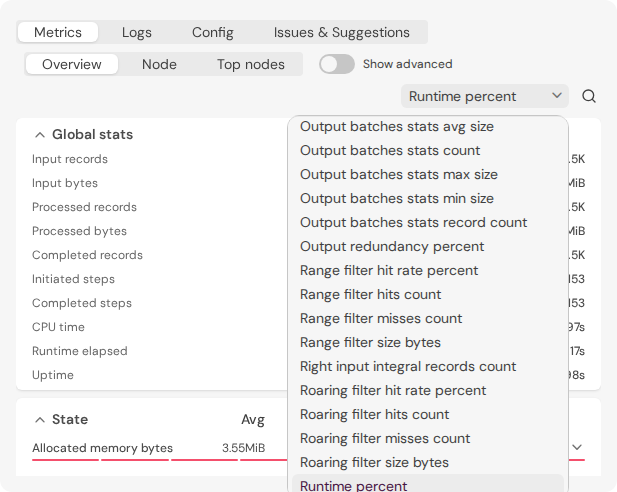
Task: Expand the Allocated memory bytes row chevron
Action: [x=577, y=448]
